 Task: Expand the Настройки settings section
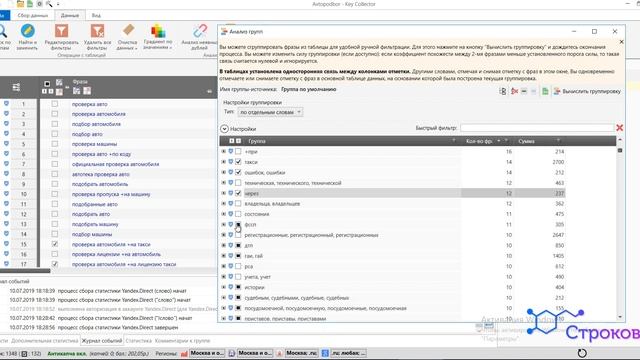pos(224,129)
